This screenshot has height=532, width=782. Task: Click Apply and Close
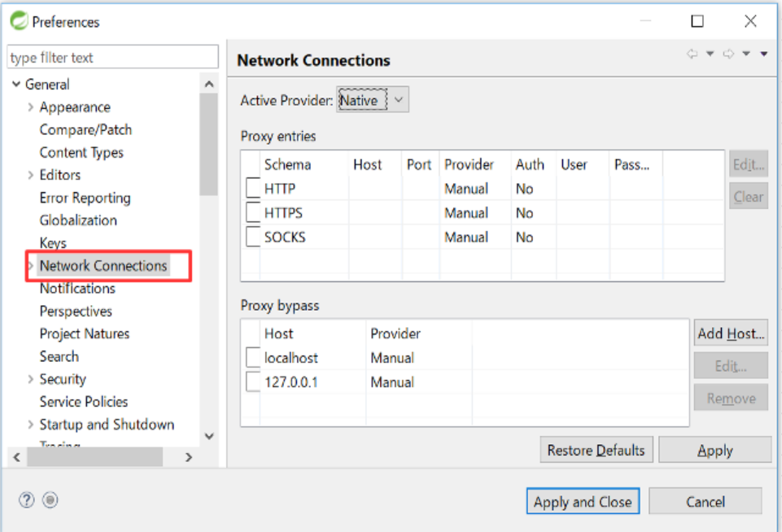pos(583,501)
